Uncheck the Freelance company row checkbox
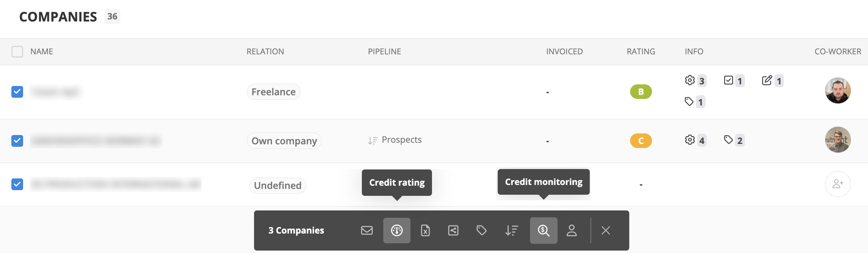The image size is (868, 253). tap(17, 92)
